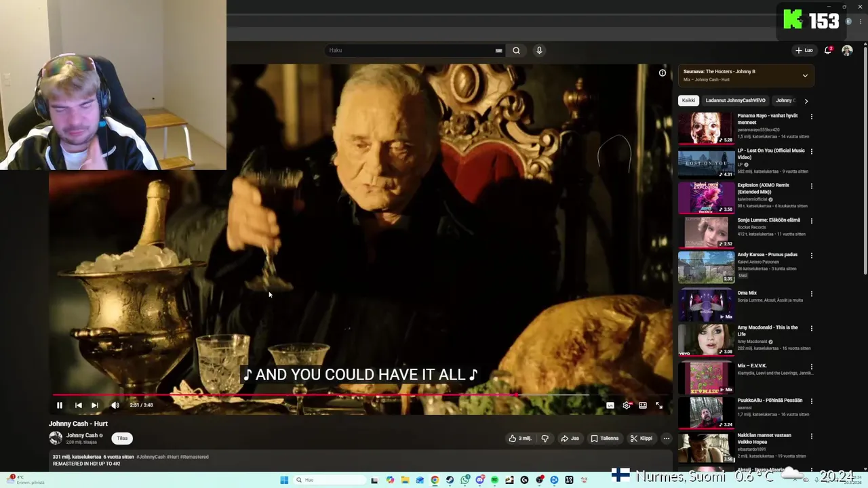Open account avatar menu in YouTube header
Image resolution: width=868 pixels, height=488 pixels.
847,51
